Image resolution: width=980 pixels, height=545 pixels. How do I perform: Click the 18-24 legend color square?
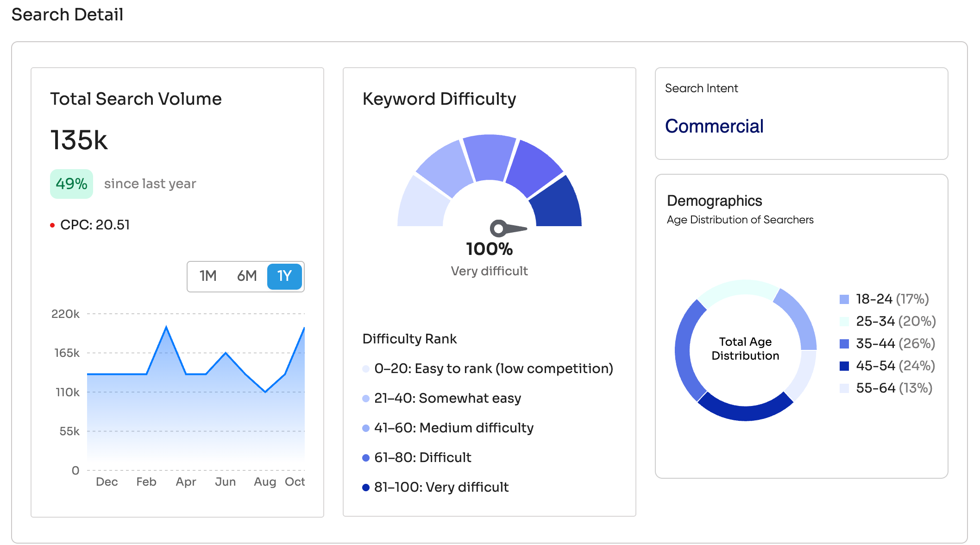click(844, 299)
